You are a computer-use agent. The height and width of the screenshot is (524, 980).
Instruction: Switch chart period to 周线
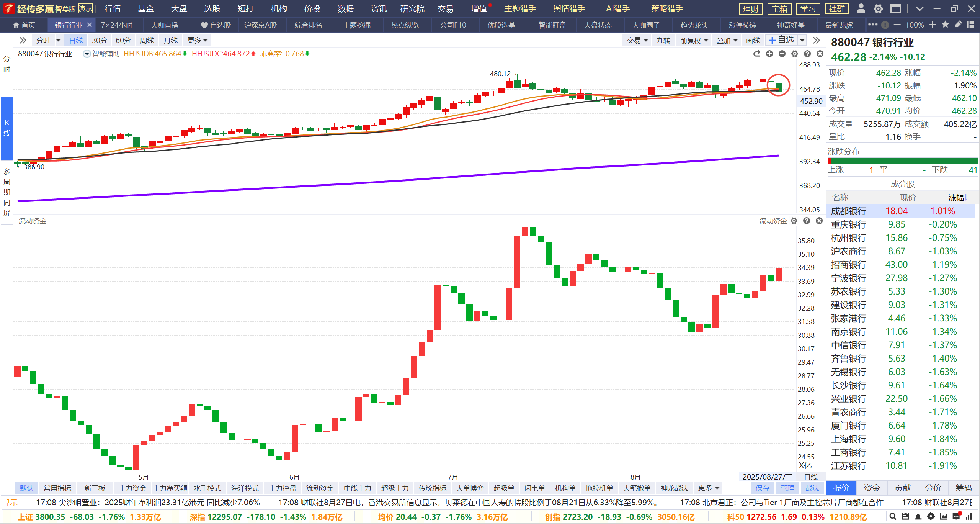147,40
